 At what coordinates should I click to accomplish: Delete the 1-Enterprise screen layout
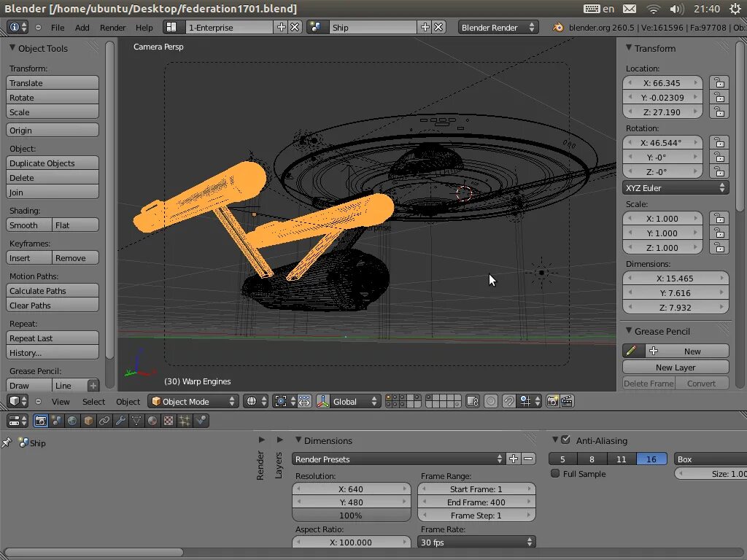[295, 27]
